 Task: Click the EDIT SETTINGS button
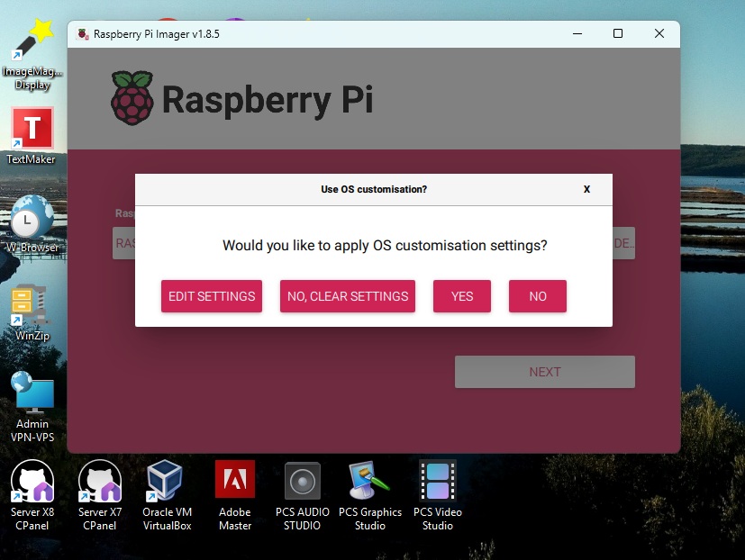click(212, 296)
